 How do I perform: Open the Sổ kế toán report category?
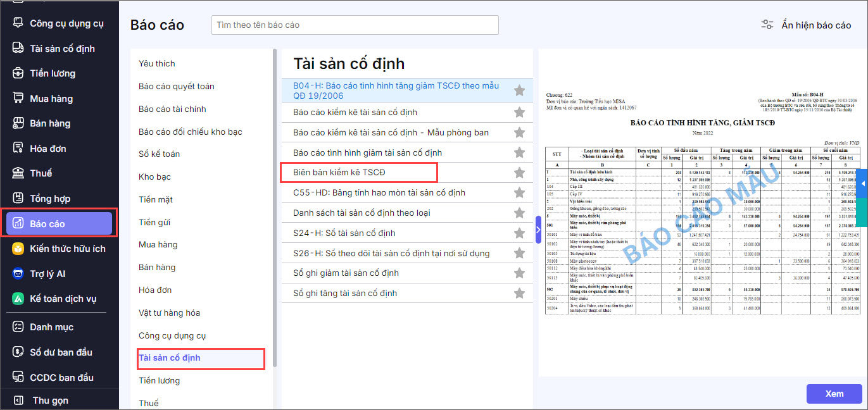pyautogui.click(x=159, y=154)
